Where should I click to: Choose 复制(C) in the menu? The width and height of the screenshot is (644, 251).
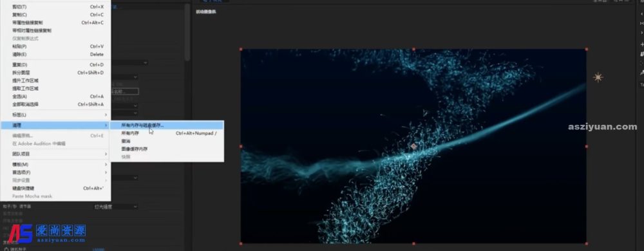55,15
